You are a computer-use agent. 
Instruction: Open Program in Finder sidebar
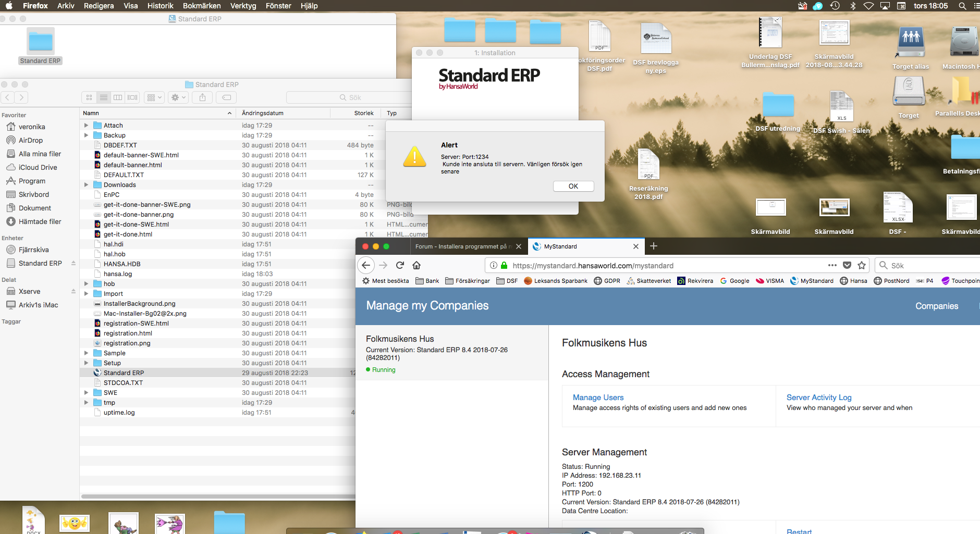[x=32, y=181]
